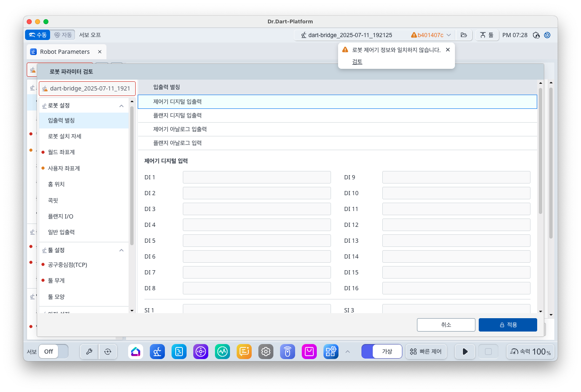Collapse the 툴 설정 section
The image size is (581, 392).
[121, 250]
